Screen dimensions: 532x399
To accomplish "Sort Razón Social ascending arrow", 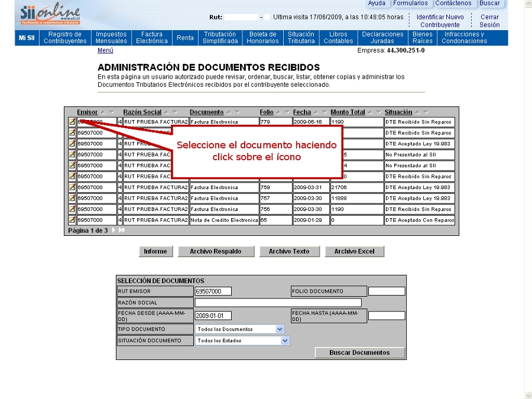I will (167, 112).
